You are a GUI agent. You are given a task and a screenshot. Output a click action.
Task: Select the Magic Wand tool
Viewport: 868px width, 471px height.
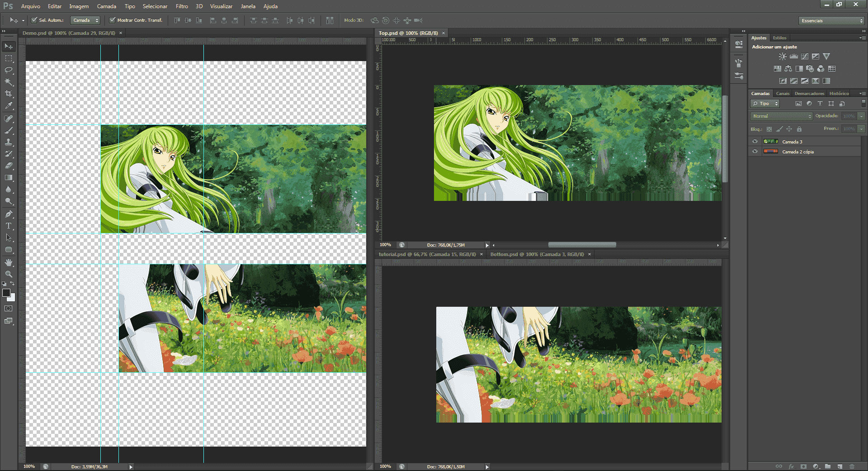9,82
